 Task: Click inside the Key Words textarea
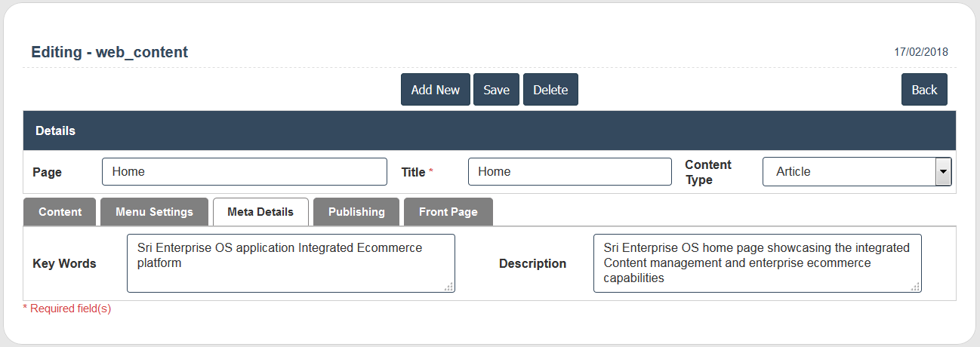point(291,263)
